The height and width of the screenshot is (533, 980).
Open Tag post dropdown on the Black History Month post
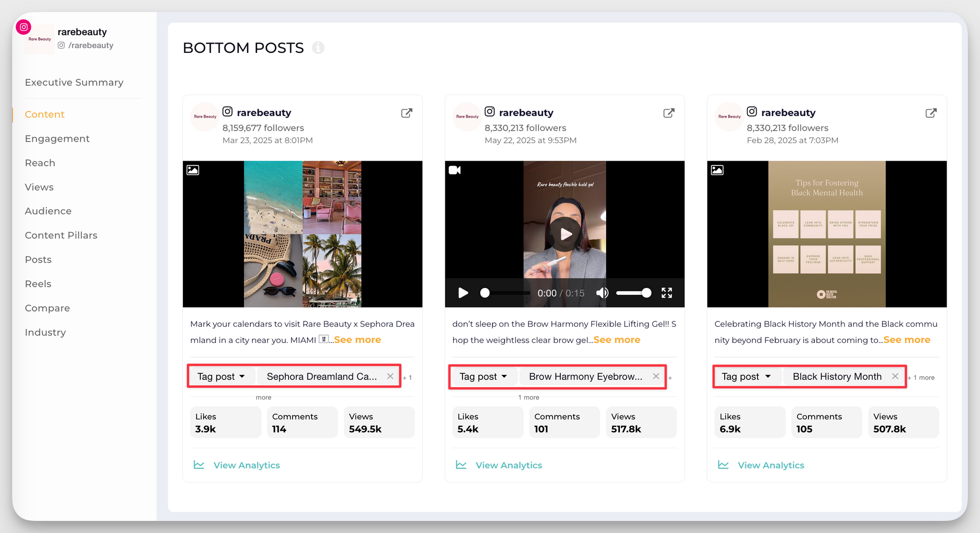[x=746, y=376]
